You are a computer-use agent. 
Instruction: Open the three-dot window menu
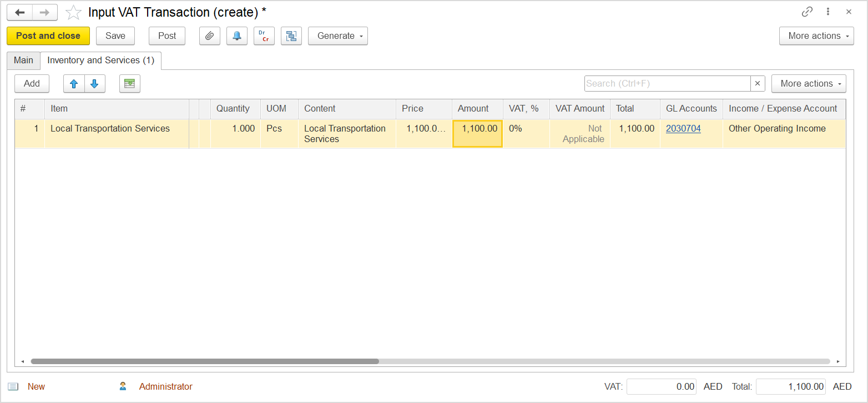[827, 12]
